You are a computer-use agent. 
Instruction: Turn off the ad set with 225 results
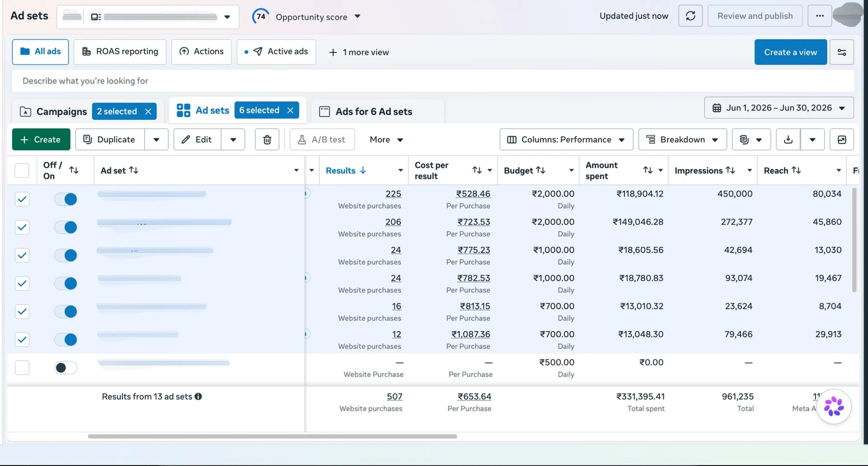pos(66,199)
